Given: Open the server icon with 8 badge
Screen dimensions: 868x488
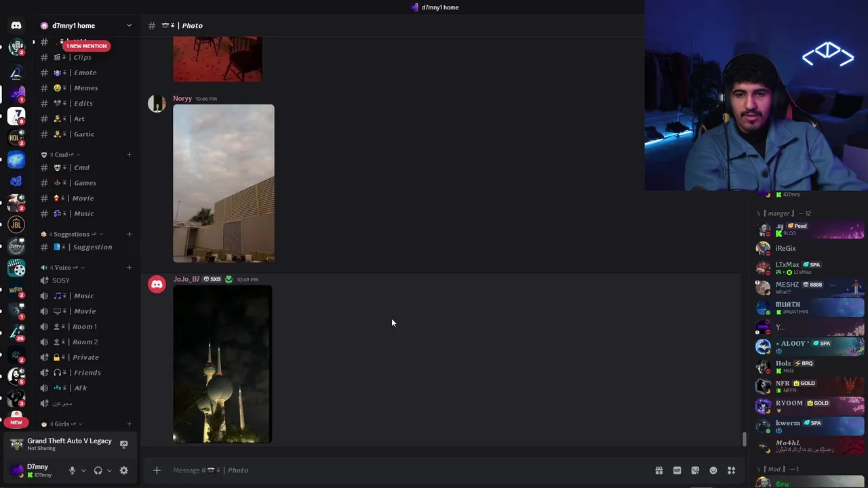Looking at the screenshot, I should pyautogui.click(x=16, y=116).
